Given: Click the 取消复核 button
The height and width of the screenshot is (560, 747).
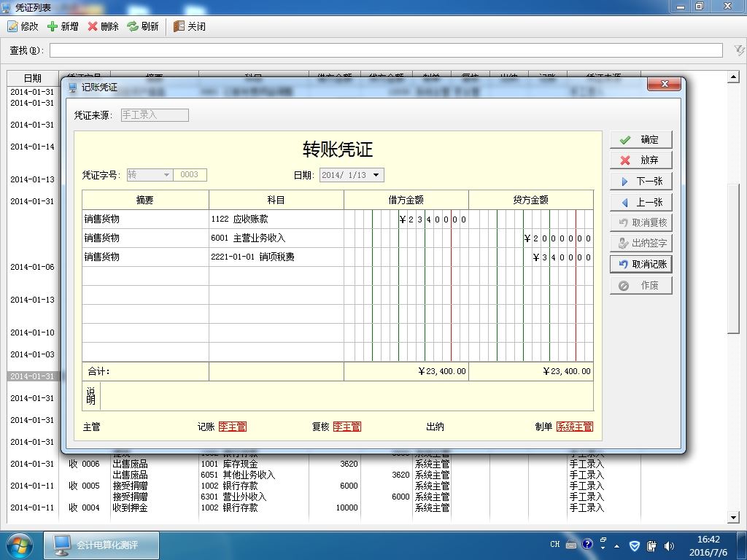Looking at the screenshot, I should [640, 222].
